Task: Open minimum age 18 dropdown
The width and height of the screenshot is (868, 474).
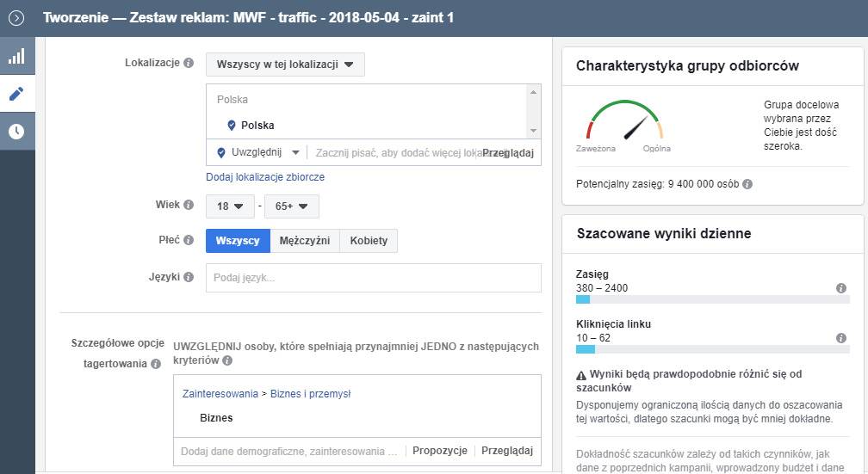Action: pos(230,206)
